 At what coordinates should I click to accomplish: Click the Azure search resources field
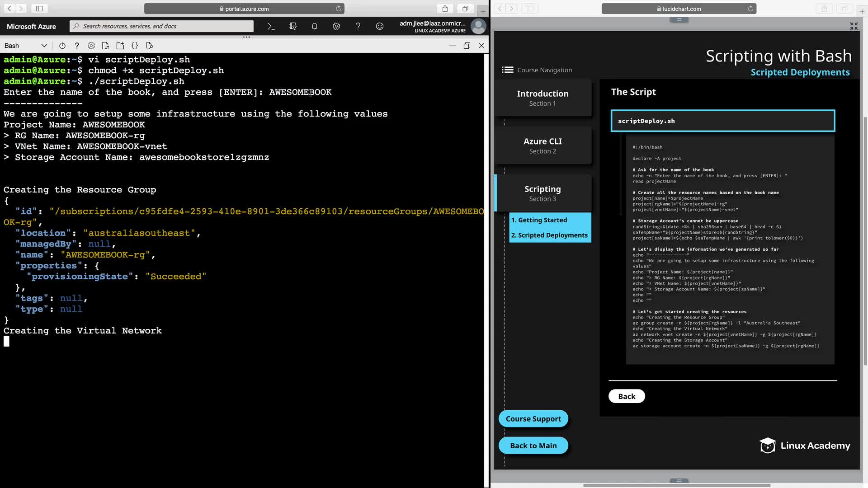click(x=163, y=26)
